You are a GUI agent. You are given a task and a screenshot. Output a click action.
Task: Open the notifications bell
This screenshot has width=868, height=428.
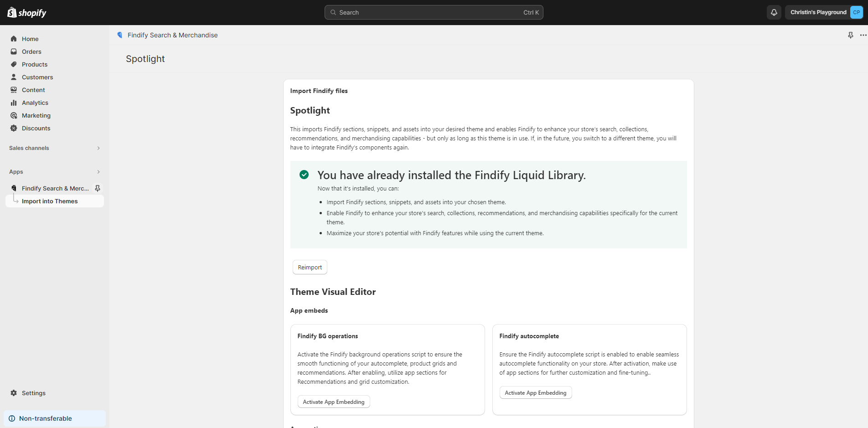click(x=774, y=12)
